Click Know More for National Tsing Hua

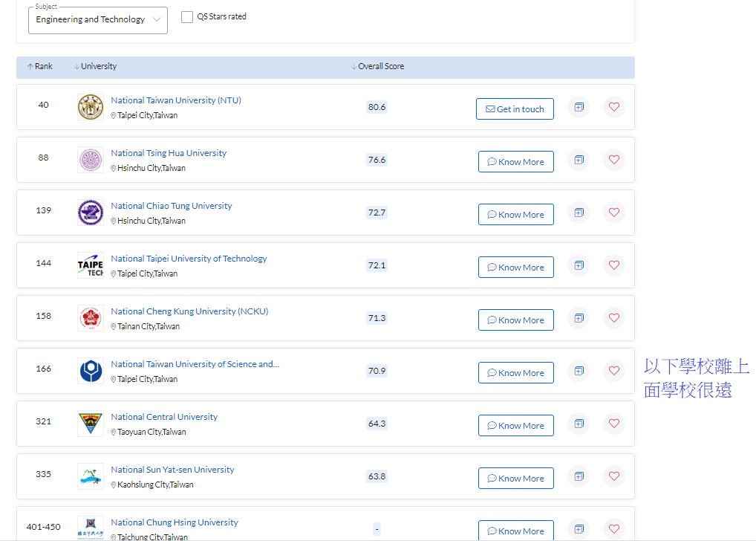tap(516, 162)
